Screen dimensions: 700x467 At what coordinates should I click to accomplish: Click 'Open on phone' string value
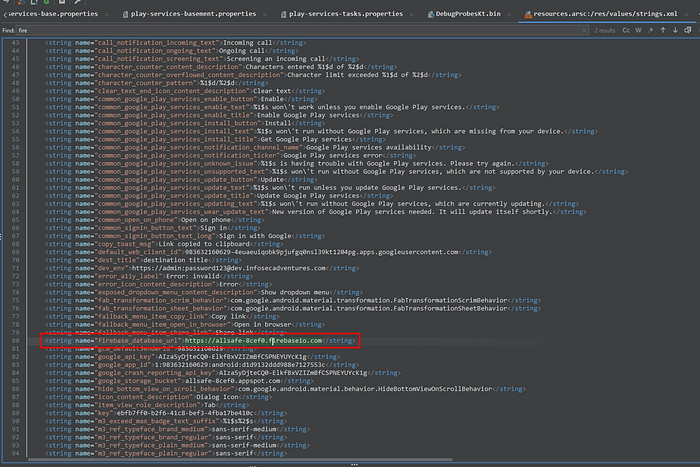(x=205, y=220)
